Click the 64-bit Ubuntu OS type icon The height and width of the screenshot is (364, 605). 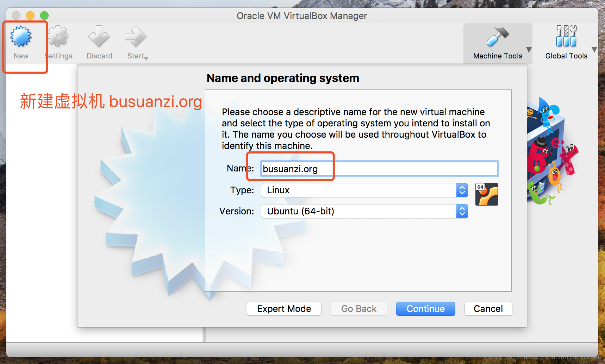coord(486,194)
